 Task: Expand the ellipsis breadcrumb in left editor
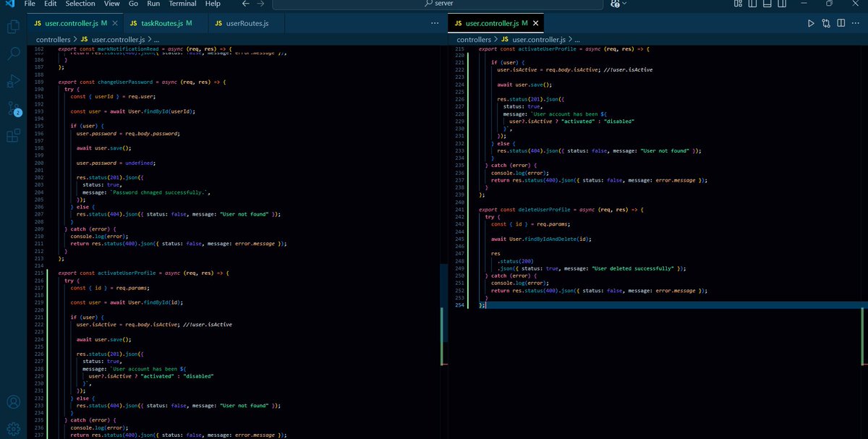[156, 39]
